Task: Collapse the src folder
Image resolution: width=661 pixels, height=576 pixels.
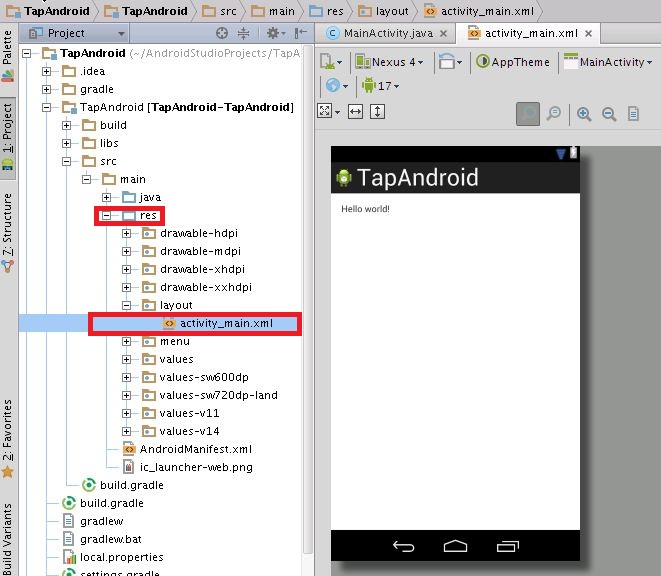Action: point(66,161)
